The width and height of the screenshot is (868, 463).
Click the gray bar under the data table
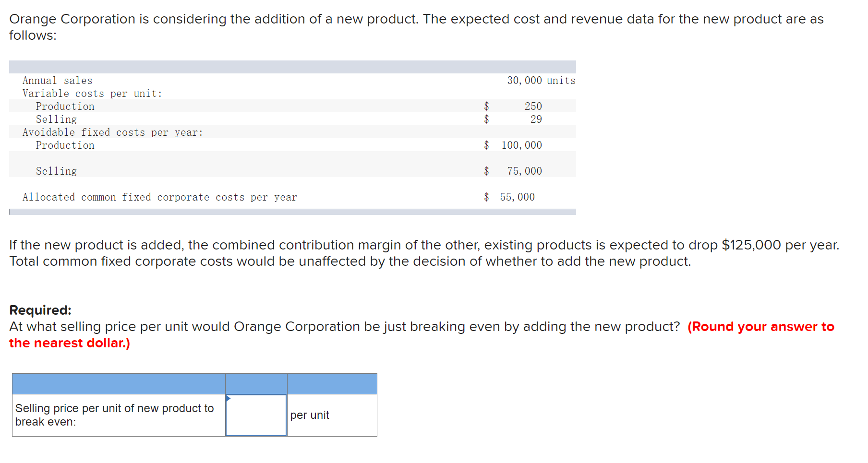[x=292, y=212]
